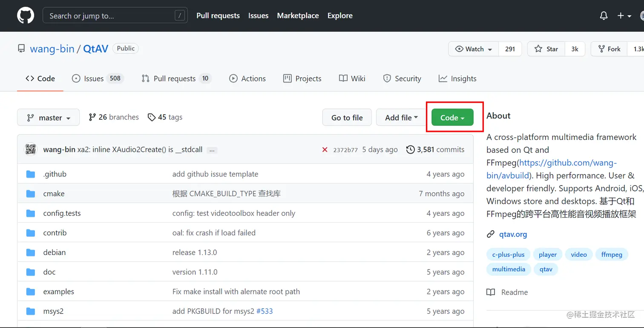
Task: Open the Add file dropdown
Action: click(402, 117)
